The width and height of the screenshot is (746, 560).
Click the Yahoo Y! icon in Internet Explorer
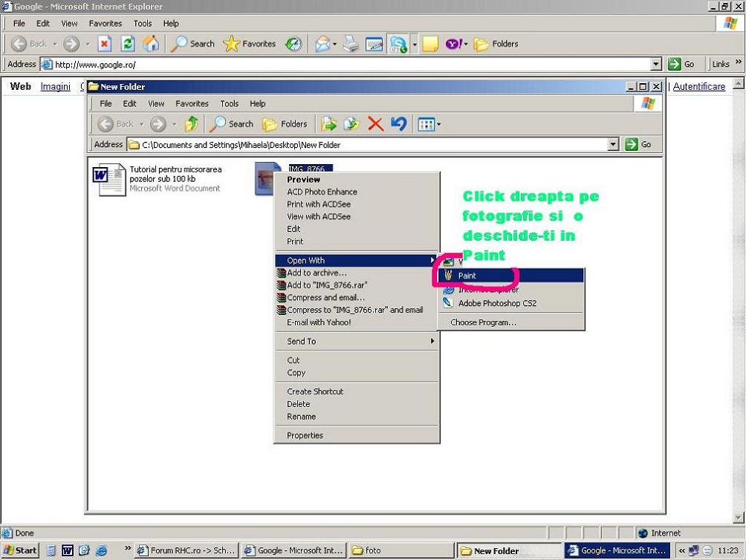click(453, 45)
